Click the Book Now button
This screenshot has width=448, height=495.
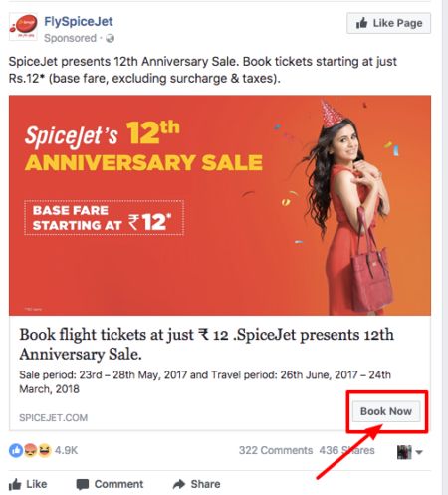click(386, 411)
